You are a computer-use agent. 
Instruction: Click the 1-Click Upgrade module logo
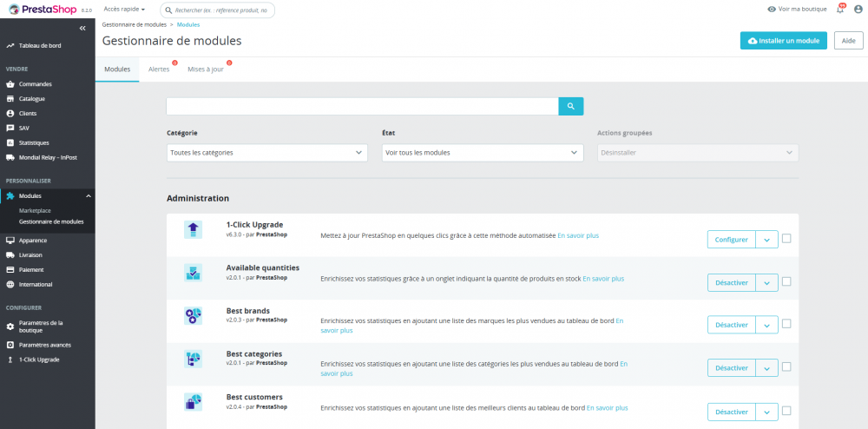point(194,229)
